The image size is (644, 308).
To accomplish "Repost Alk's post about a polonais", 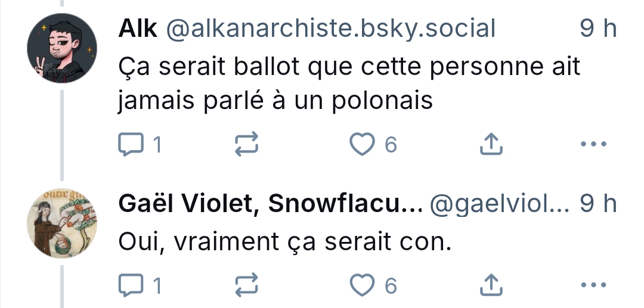I will pos(247,145).
